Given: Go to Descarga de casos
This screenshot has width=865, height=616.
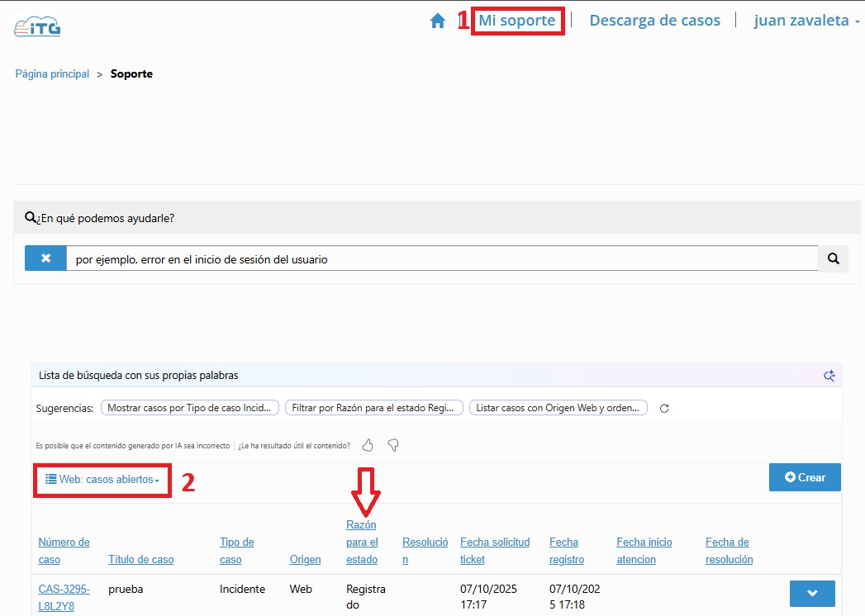Looking at the screenshot, I should [654, 21].
